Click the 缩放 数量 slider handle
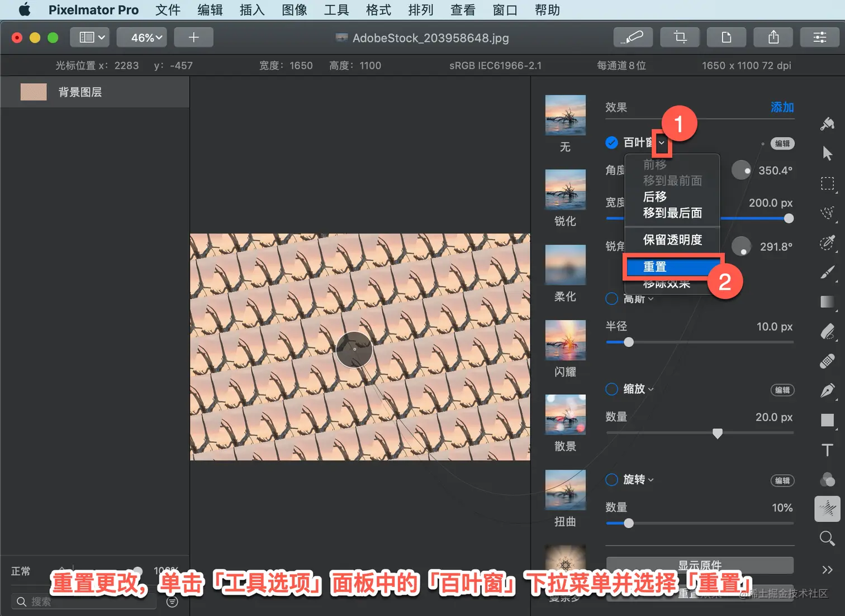 click(718, 433)
